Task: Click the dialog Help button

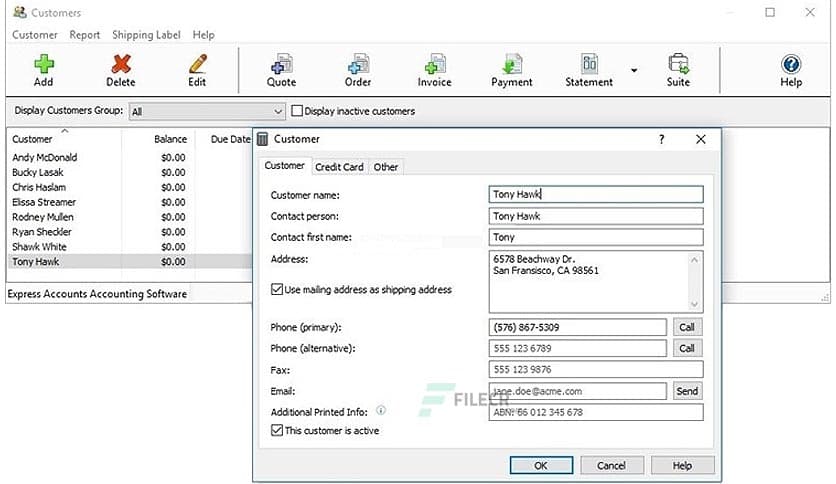Action: [x=682, y=465]
